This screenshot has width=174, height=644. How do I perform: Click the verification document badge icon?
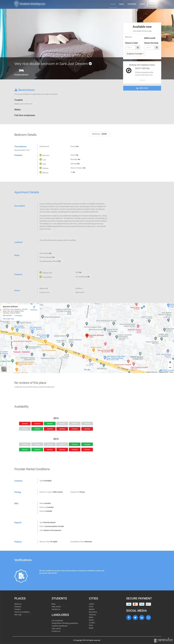pos(21,576)
